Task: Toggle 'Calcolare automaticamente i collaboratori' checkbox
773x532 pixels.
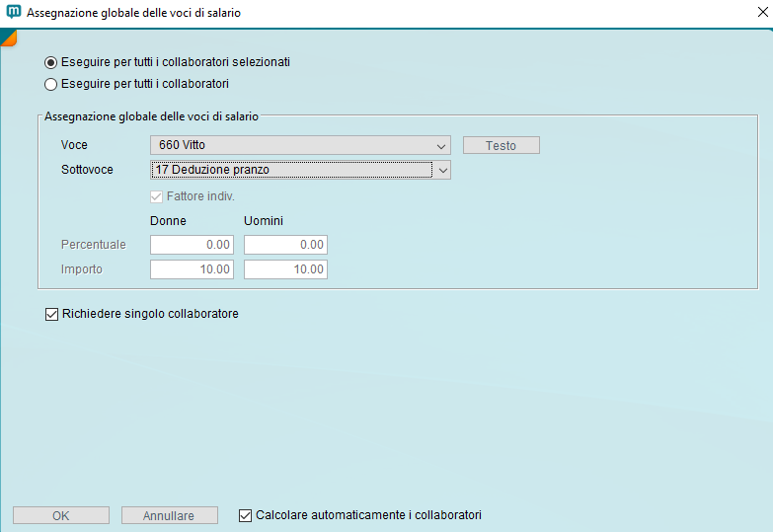Action: 245,515
